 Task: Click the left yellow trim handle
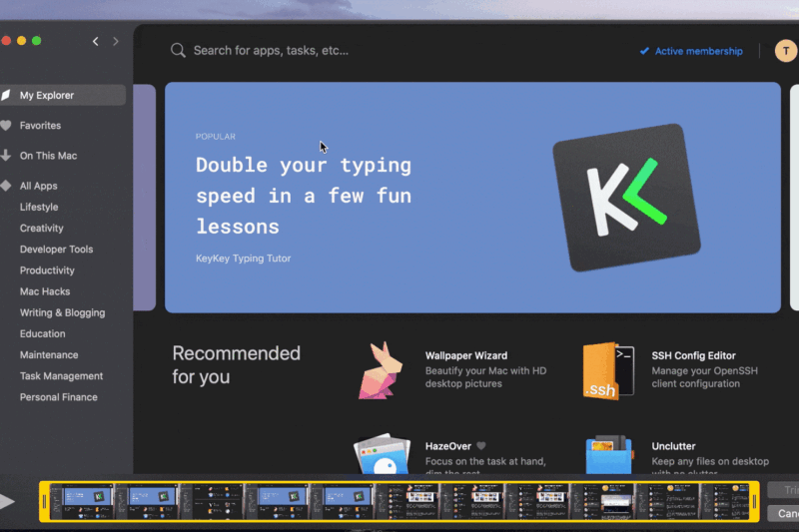point(44,501)
